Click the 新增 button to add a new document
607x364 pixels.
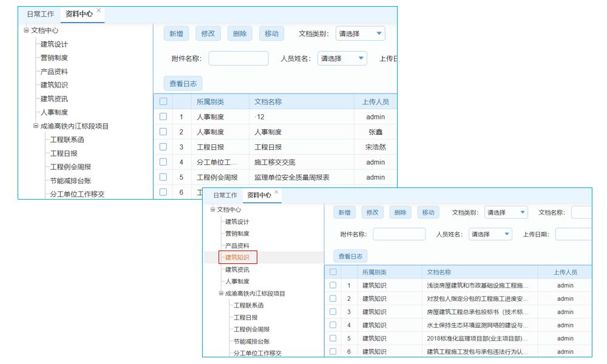(177, 33)
